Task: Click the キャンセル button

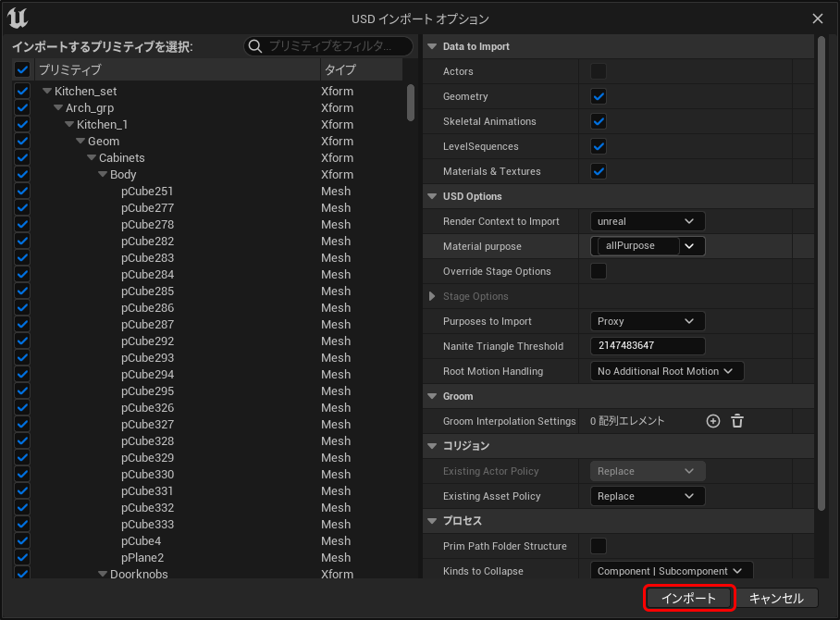Action: point(776,599)
